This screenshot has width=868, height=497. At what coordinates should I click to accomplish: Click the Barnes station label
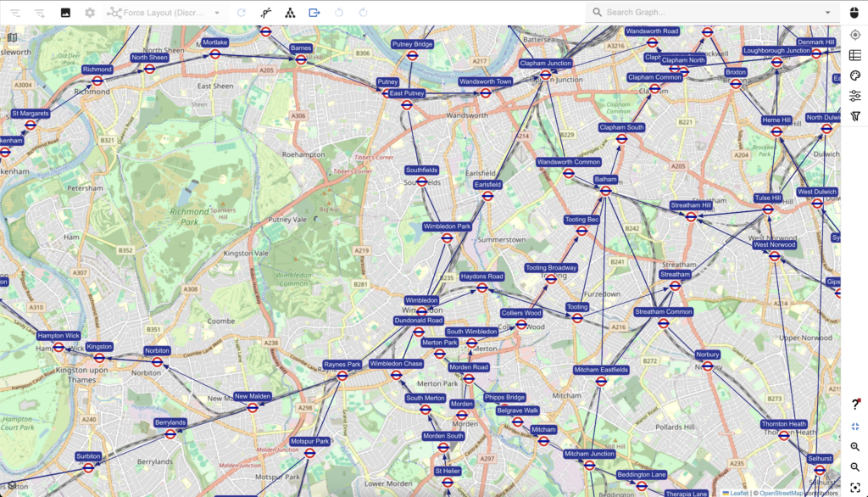[x=301, y=48]
